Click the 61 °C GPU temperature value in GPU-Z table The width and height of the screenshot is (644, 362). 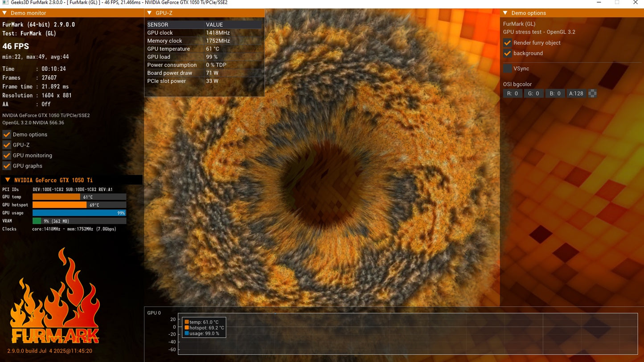click(x=213, y=49)
